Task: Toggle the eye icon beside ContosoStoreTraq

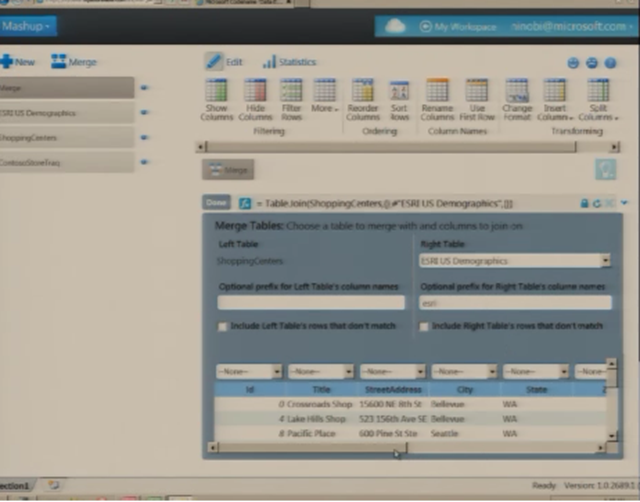Action: (x=144, y=162)
